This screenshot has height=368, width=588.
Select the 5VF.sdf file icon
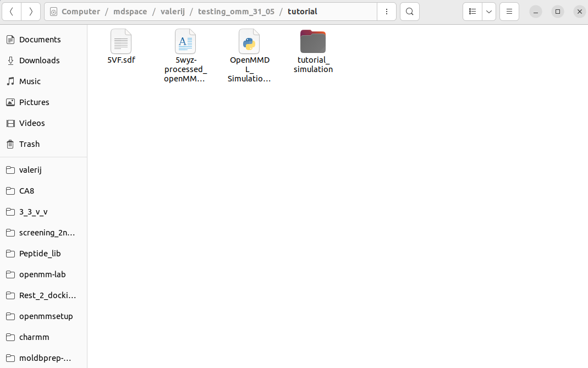121,41
